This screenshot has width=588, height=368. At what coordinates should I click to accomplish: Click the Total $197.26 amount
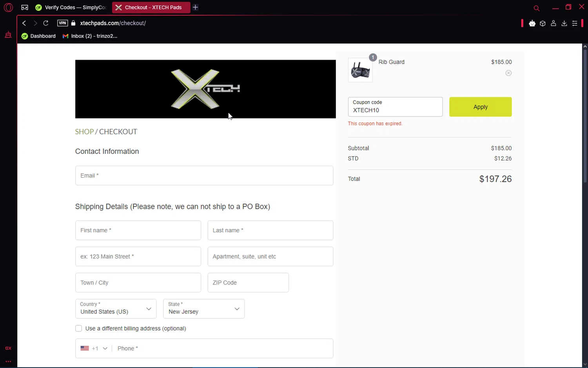click(495, 179)
